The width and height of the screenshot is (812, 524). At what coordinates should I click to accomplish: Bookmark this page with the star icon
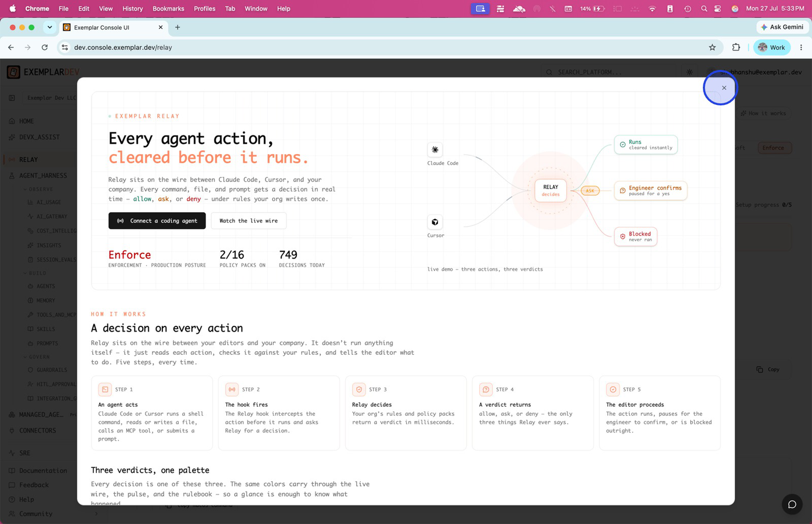tap(712, 48)
